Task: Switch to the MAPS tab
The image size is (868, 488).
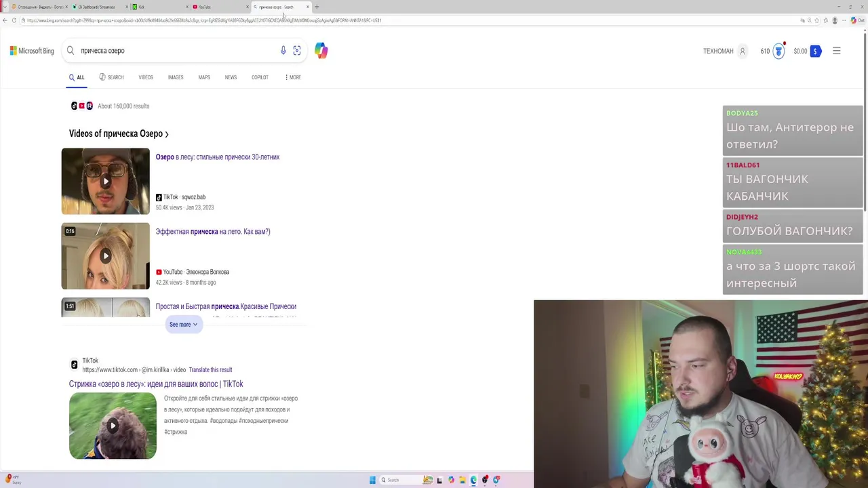Action: click(204, 77)
